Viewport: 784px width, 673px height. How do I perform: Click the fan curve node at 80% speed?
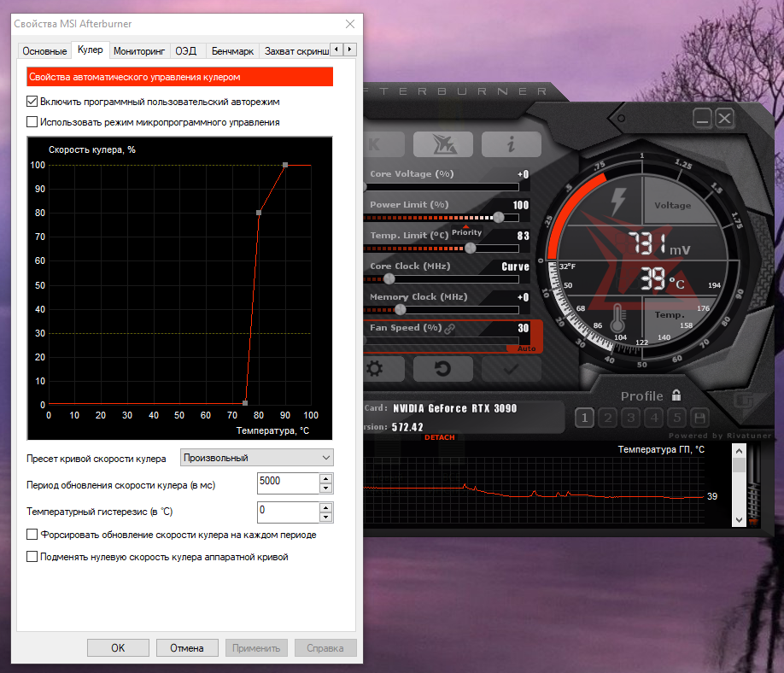pyautogui.click(x=259, y=213)
